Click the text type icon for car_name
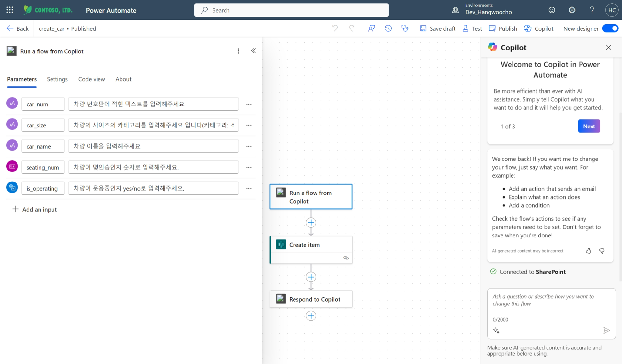The image size is (622, 364). (x=12, y=145)
